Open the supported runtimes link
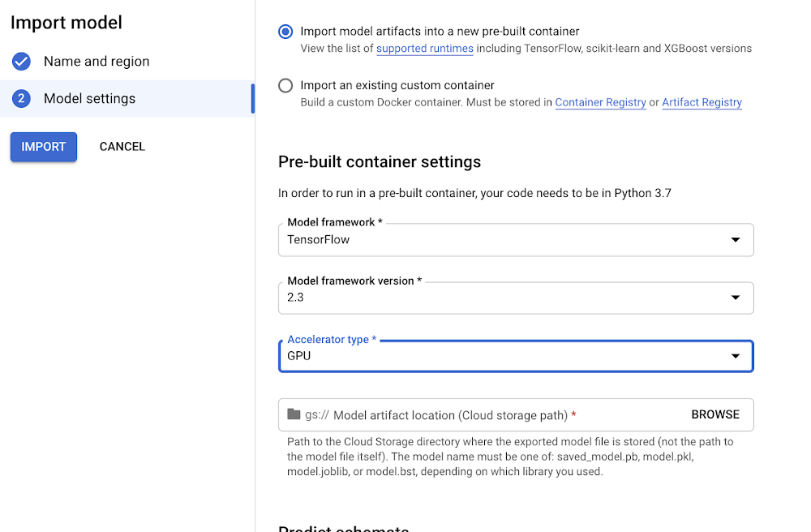This screenshot has width=811, height=532. pyautogui.click(x=425, y=49)
